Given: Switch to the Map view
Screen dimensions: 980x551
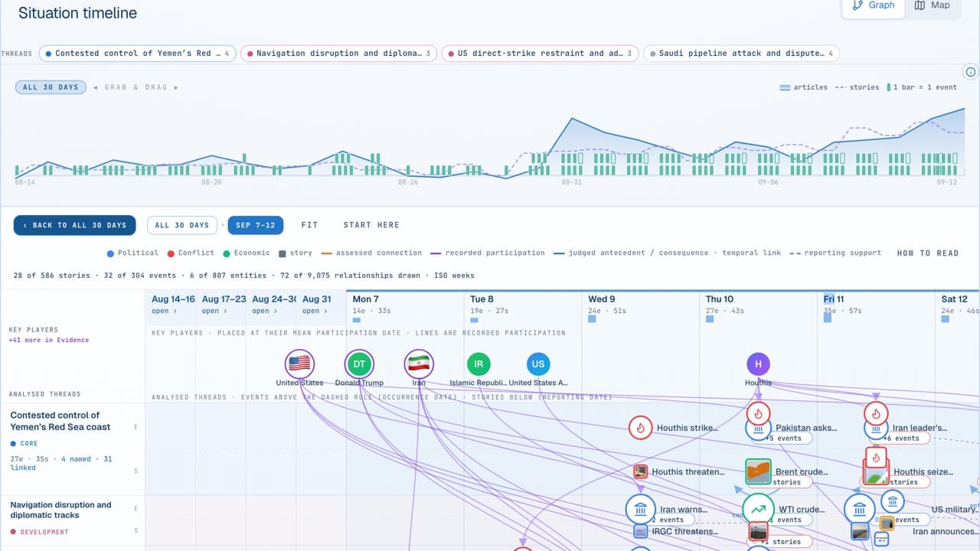Looking at the screenshot, I should point(932,5).
